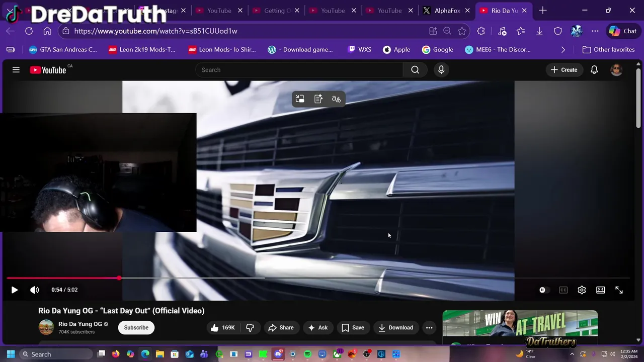
Task: Open Edge settings and more menu
Action: (595, 31)
